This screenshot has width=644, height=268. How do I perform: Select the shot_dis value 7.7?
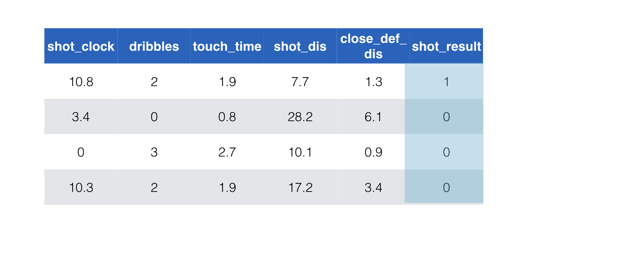pyautogui.click(x=300, y=82)
